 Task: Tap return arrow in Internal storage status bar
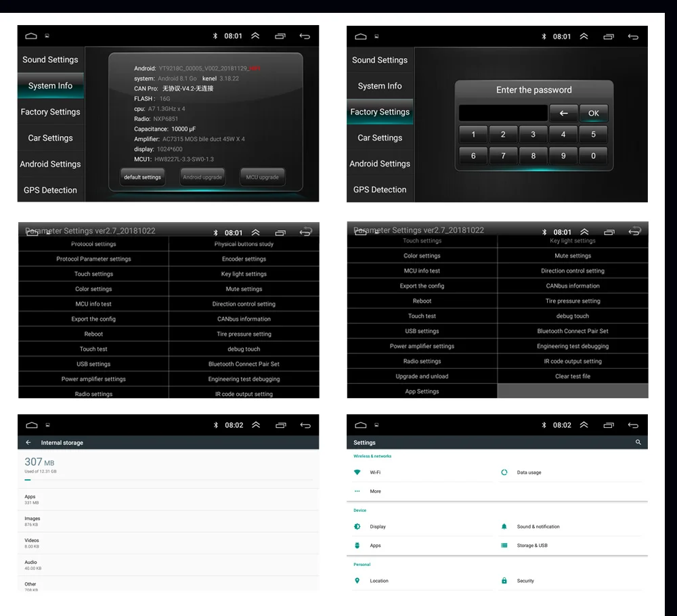305,425
